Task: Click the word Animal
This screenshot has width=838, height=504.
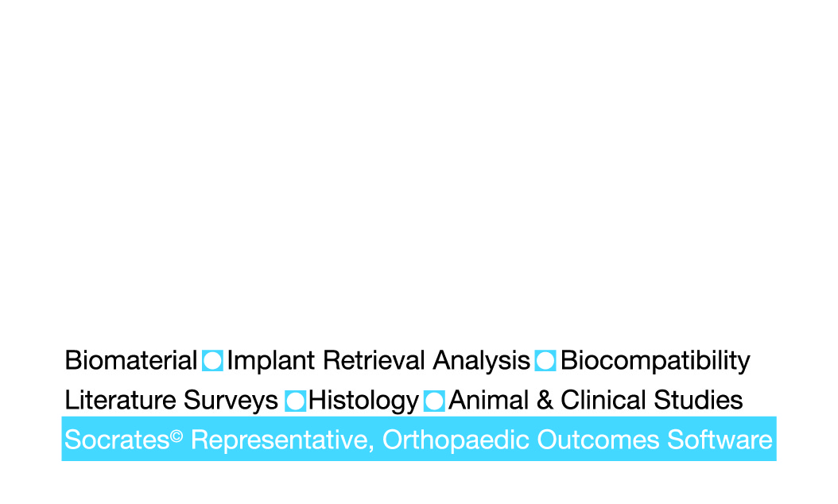Action: click(489, 400)
